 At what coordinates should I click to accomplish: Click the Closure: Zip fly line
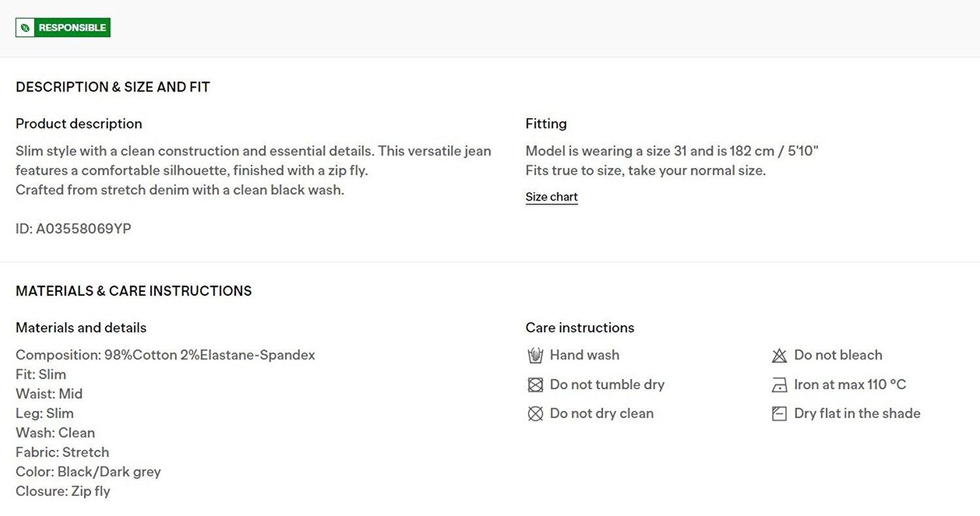point(63,491)
